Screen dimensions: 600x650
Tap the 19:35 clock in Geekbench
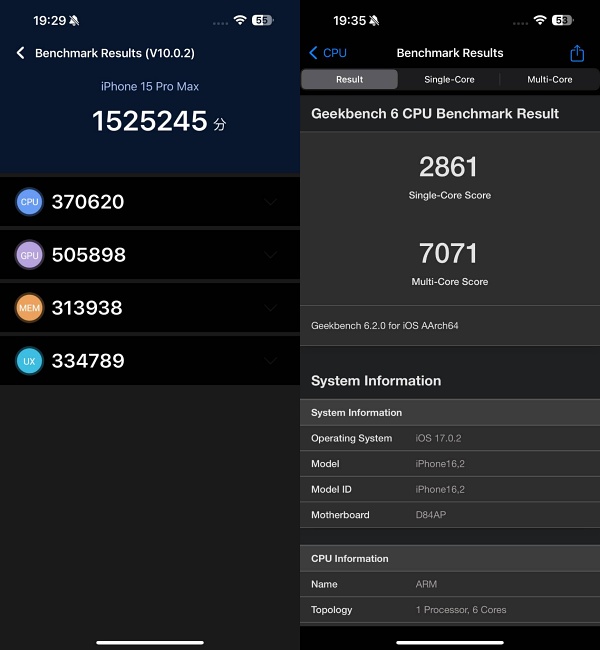click(350, 20)
